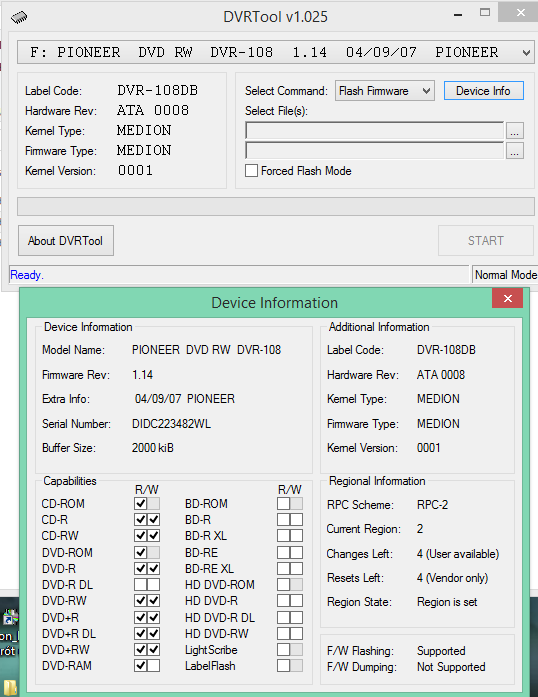The image size is (538, 697).
Task: Click the Model Name PIONEER DVD RW DVR-108
Action: [206, 350]
